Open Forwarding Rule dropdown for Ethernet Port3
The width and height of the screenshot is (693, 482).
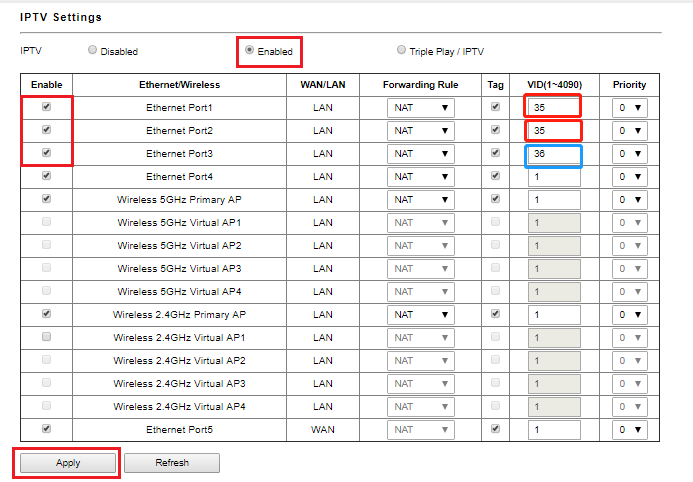coord(421,154)
